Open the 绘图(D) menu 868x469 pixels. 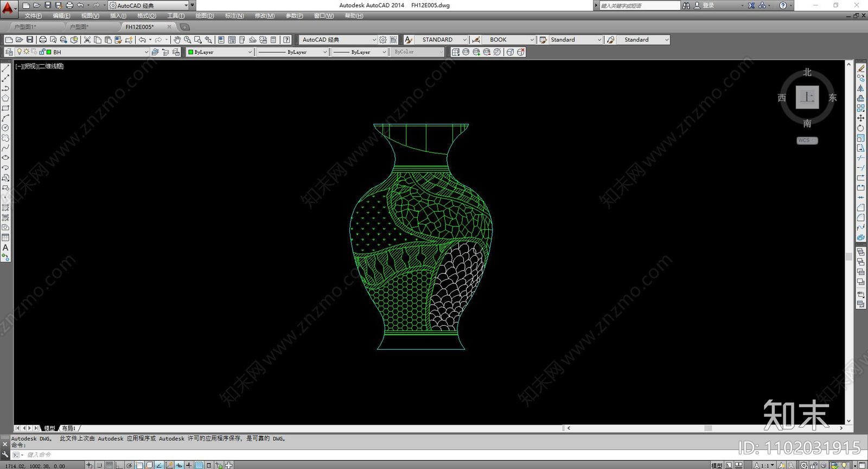point(205,16)
